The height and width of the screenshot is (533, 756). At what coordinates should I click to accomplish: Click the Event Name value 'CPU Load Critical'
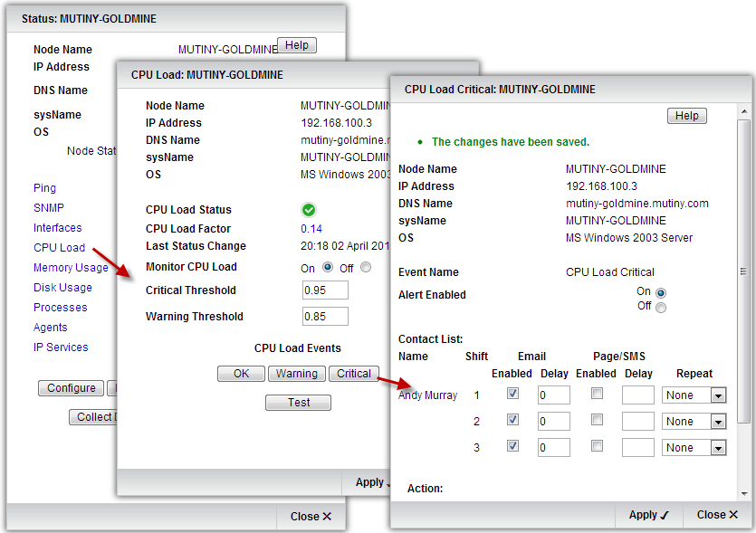(610, 272)
